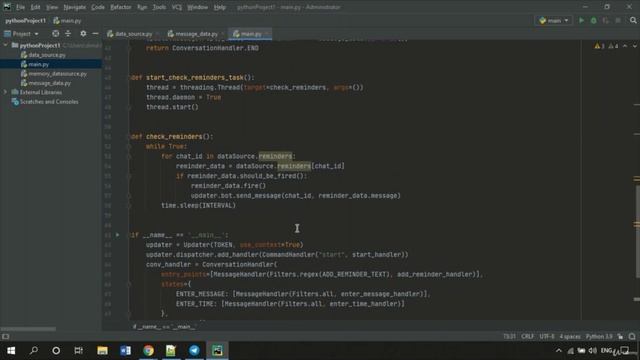640x360 pixels.
Task: Expand External Libraries node
Action: [6, 92]
